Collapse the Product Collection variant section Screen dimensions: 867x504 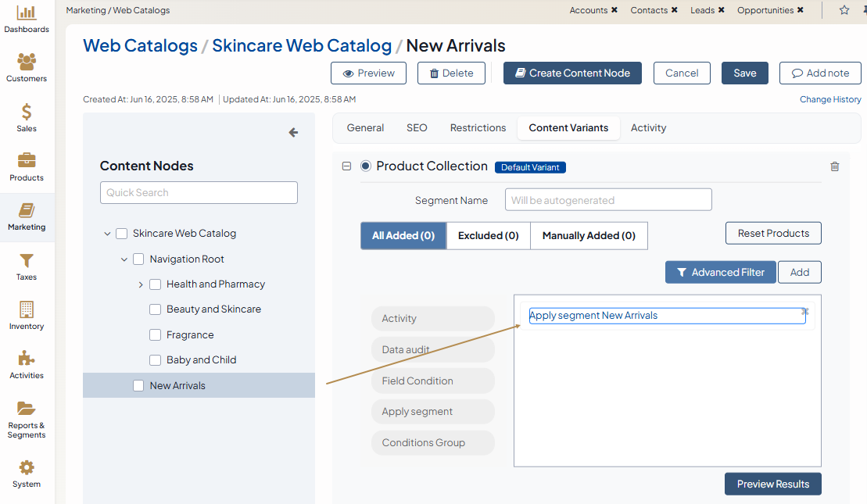point(346,166)
